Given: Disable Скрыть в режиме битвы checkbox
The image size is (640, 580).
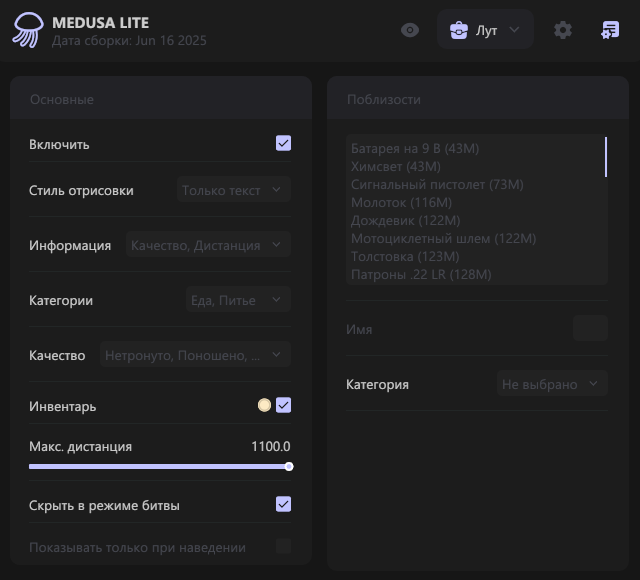Looking at the screenshot, I should (x=283, y=504).
